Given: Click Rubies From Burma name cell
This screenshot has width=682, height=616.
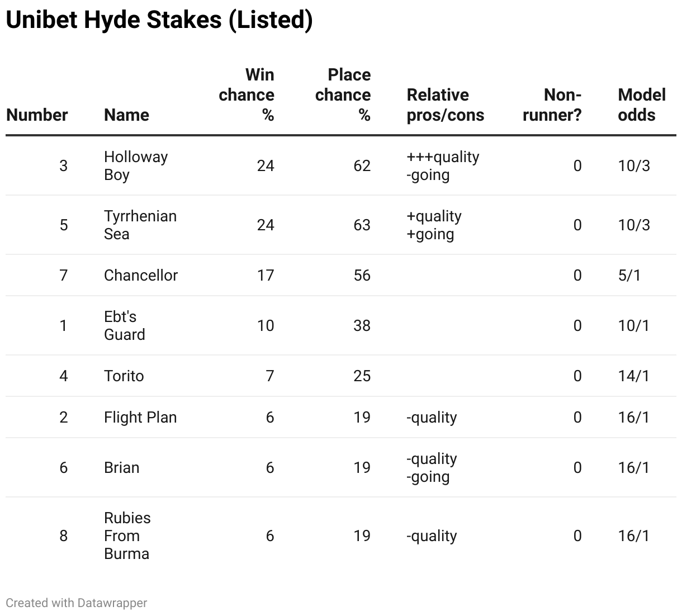Looking at the screenshot, I should (127, 536).
